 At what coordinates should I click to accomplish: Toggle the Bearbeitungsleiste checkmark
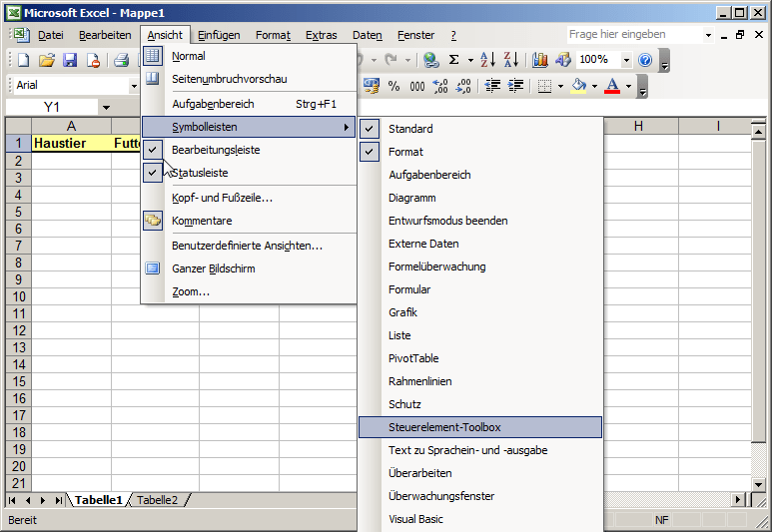pos(153,150)
